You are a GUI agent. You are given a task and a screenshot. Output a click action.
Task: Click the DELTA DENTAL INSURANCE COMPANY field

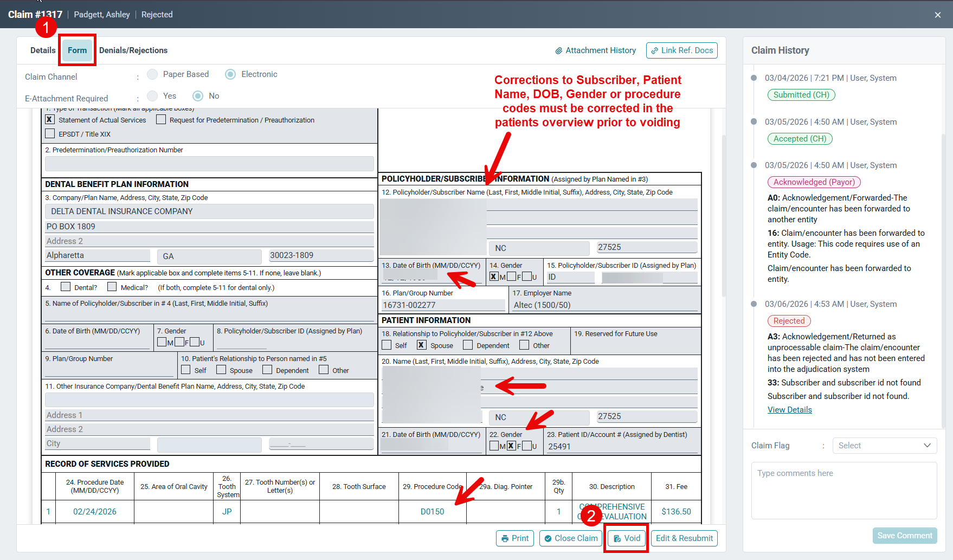[209, 211]
